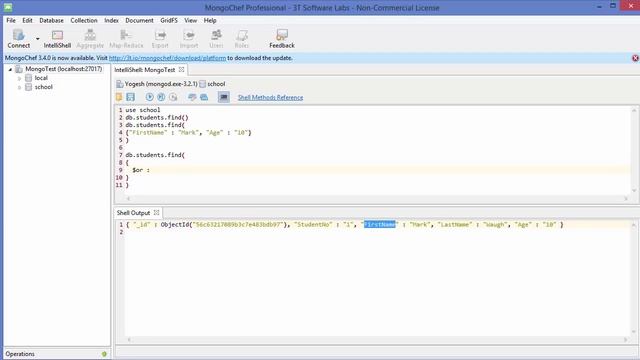Expand the local database node
Image resolution: width=640 pixels, height=360 pixels.
[x=19, y=78]
